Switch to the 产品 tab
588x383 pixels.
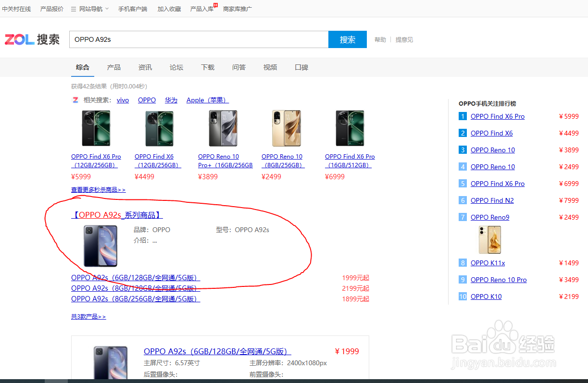pyautogui.click(x=114, y=67)
